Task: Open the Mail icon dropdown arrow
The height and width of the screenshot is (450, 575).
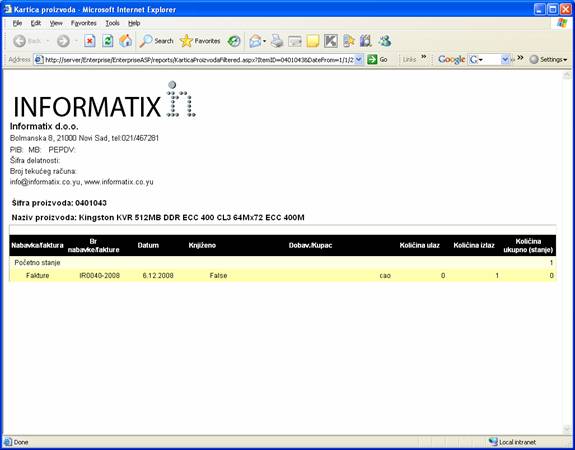Action: (264, 41)
